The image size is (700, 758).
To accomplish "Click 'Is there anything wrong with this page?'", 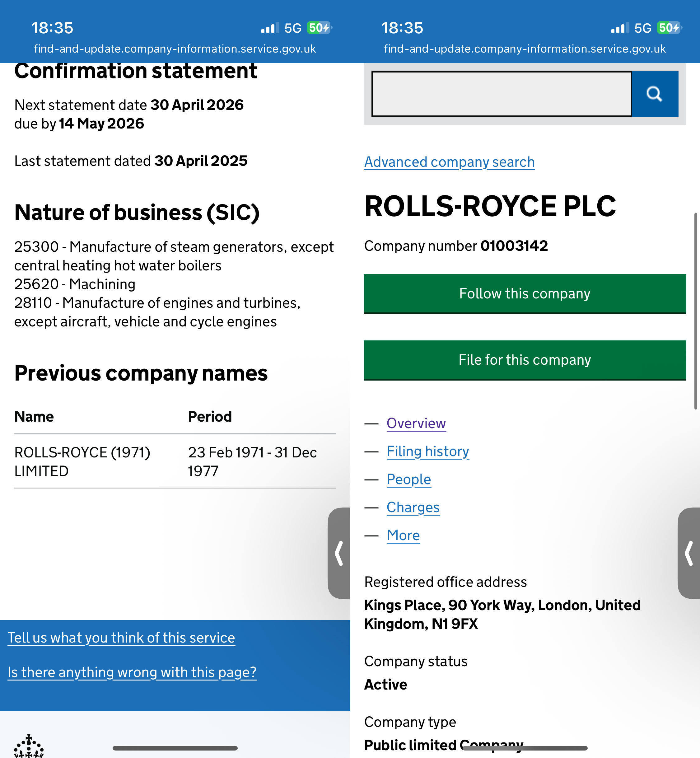I will [132, 672].
